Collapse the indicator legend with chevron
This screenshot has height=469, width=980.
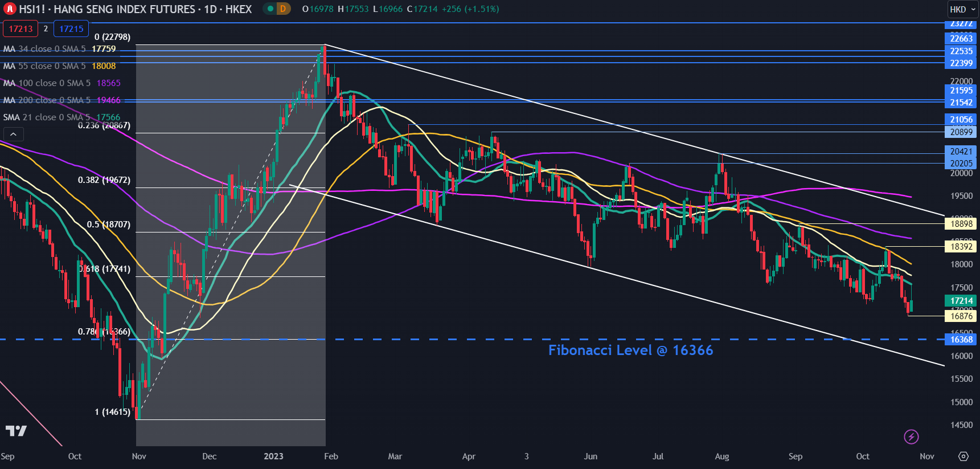tap(13, 134)
